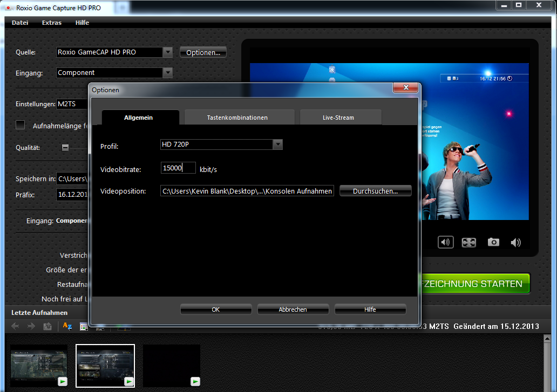Click the 'Letzte Aufnahmen' heading
This screenshot has height=392, width=557.
39,313
